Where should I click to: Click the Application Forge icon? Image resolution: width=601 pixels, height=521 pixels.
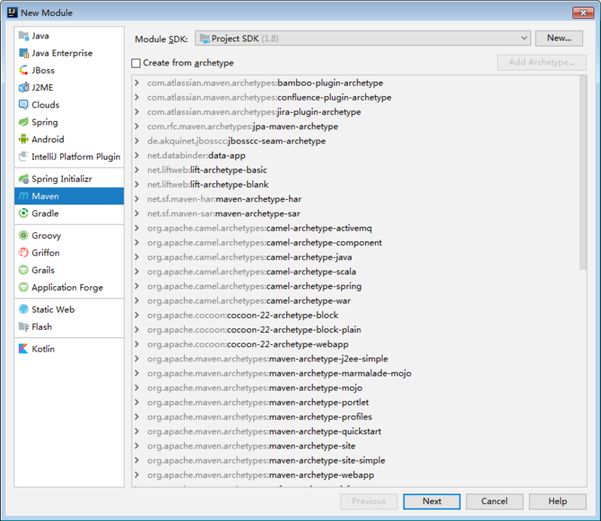point(23,287)
